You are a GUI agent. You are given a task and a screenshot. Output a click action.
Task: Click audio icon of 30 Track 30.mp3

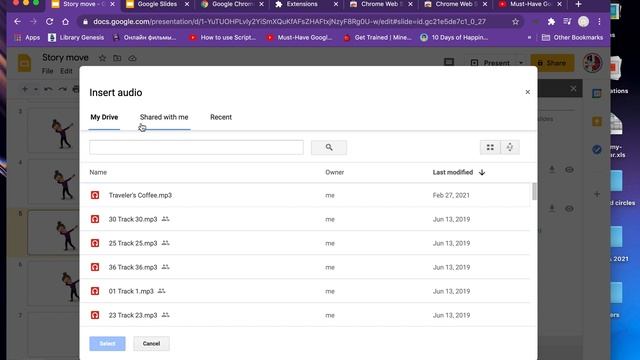[x=95, y=219]
